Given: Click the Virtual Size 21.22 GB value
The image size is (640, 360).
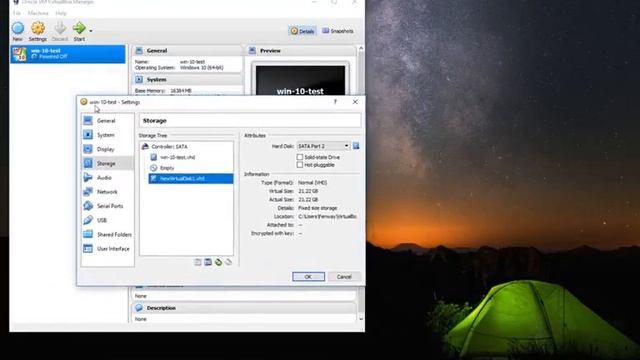Looking at the screenshot, I should 308,191.
